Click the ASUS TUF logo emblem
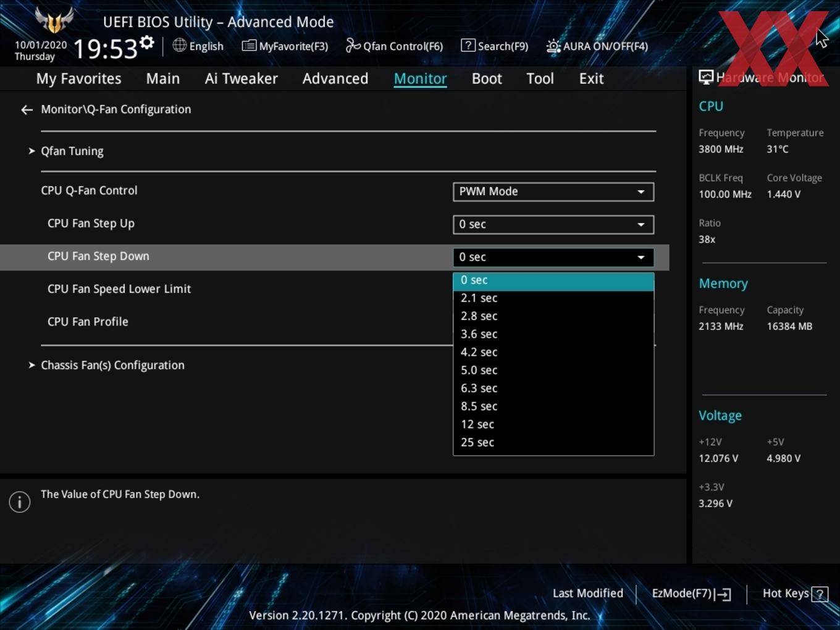Viewport: 840px width, 630px height. [x=54, y=20]
